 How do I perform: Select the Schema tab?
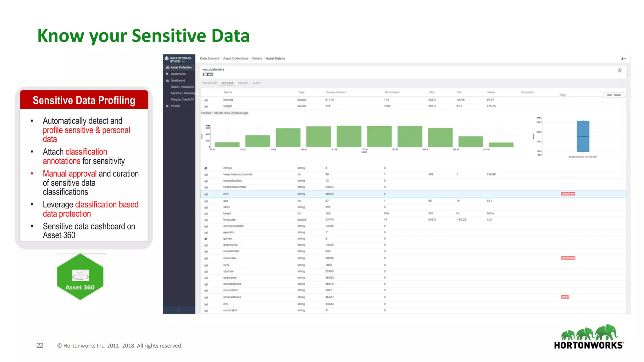(227, 83)
